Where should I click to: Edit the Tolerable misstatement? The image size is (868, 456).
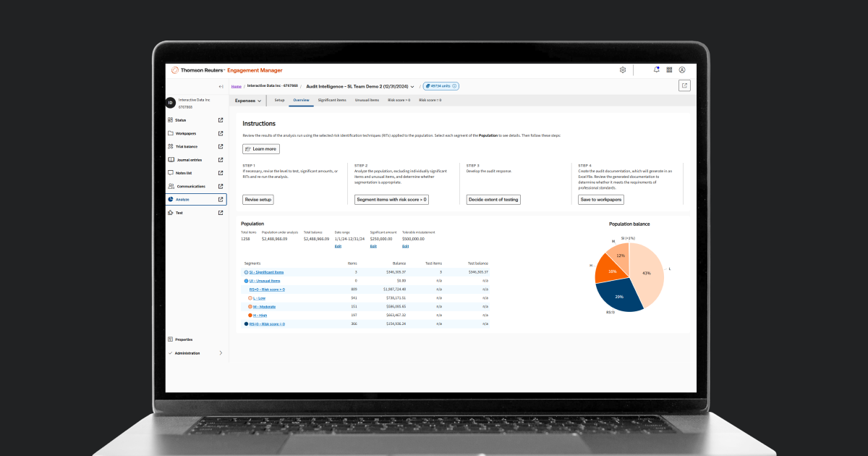[405, 246]
